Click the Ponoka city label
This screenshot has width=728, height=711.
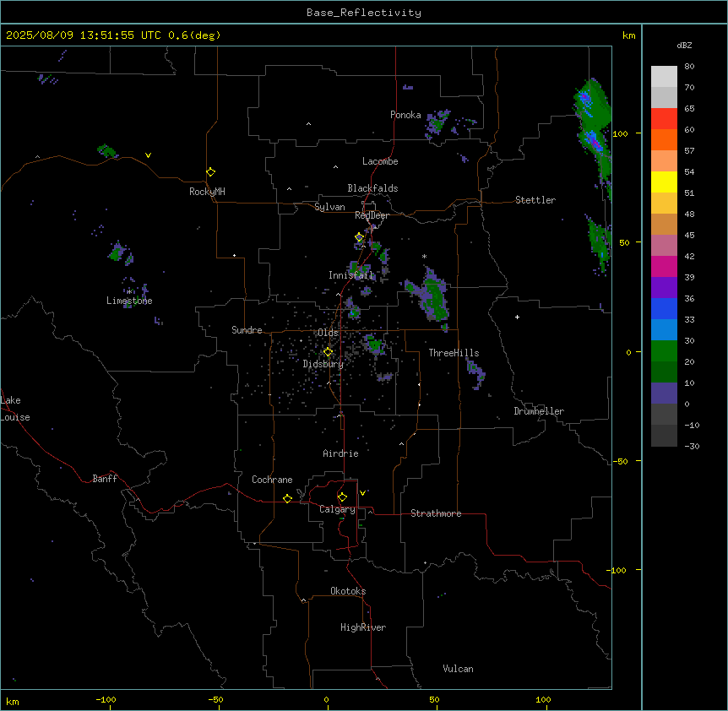coord(405,115)
